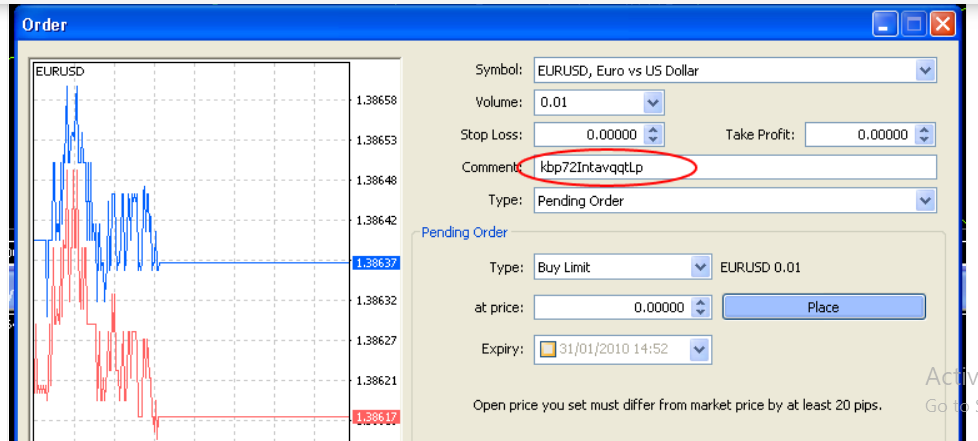Image resolution: width=978 pixels, height=441 pixels.
Task: Click the EURUSD chart title label
Action: click(x=60, y=72)
